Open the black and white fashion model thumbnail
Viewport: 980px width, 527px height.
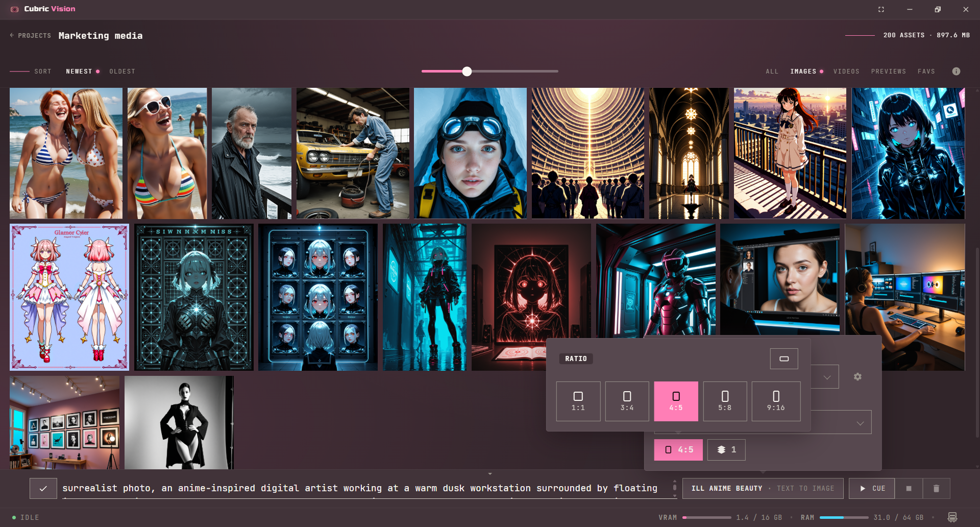[x=179, y=422]
